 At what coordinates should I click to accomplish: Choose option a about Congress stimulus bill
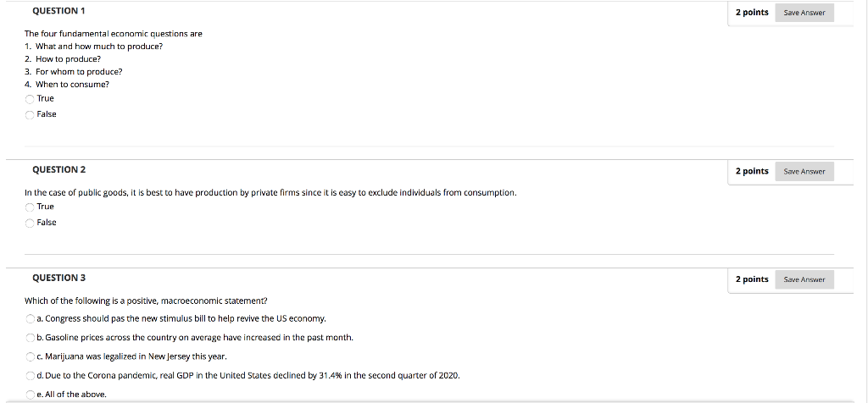[30, 319]
